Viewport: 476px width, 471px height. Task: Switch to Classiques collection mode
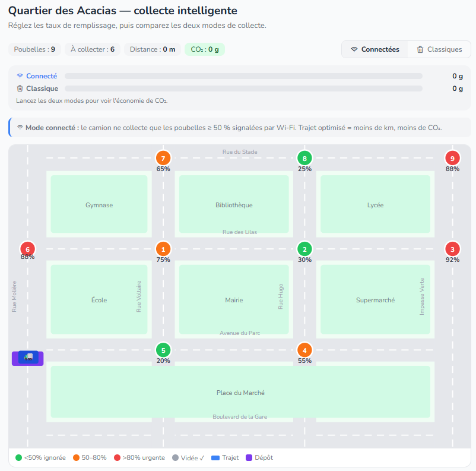pos(439,49)
